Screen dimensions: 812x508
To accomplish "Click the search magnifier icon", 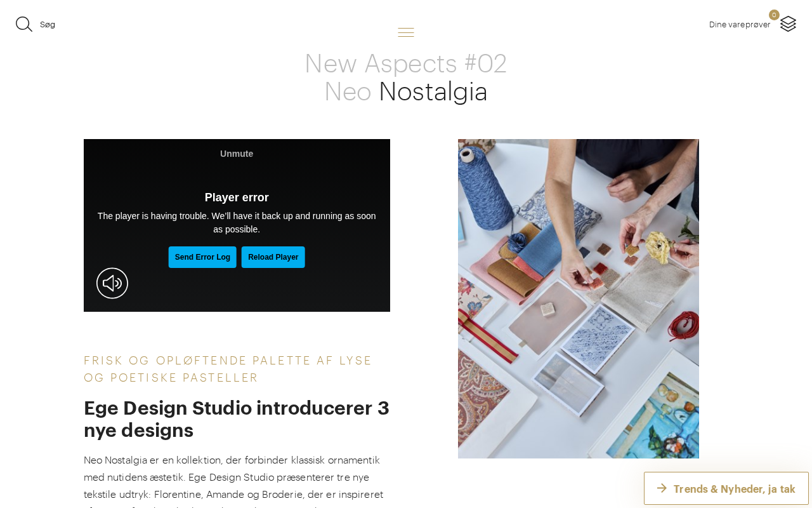I will point(24,24).
